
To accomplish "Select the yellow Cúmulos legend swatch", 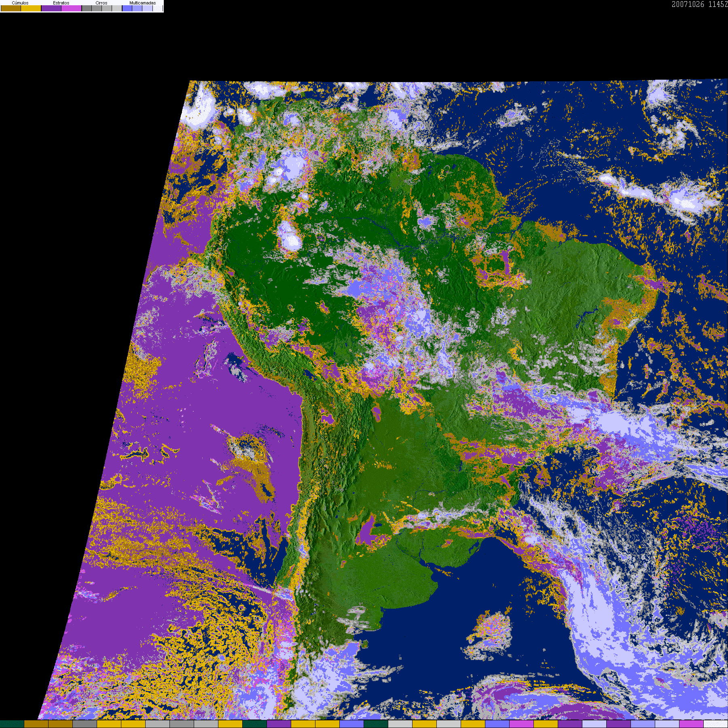I will pos(31,8).
